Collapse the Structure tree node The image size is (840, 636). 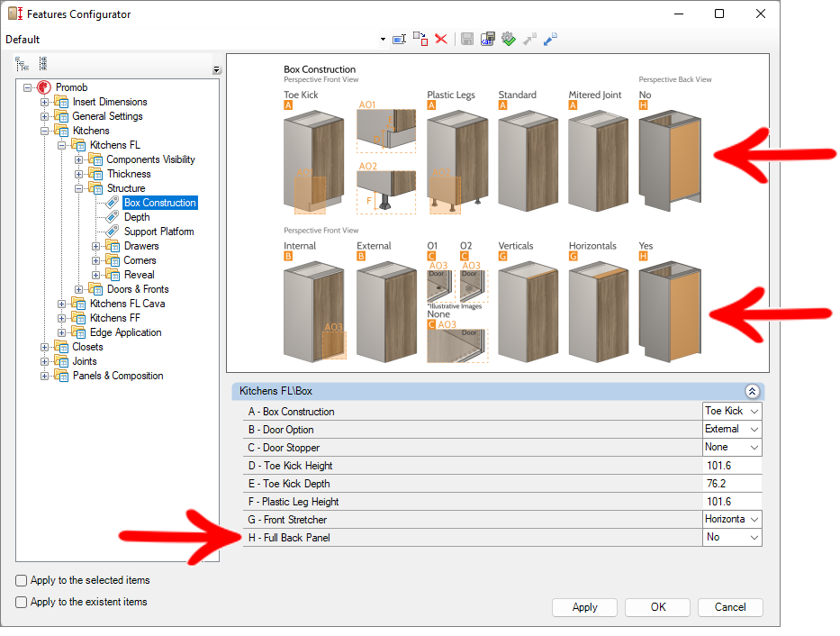[78, 188]
